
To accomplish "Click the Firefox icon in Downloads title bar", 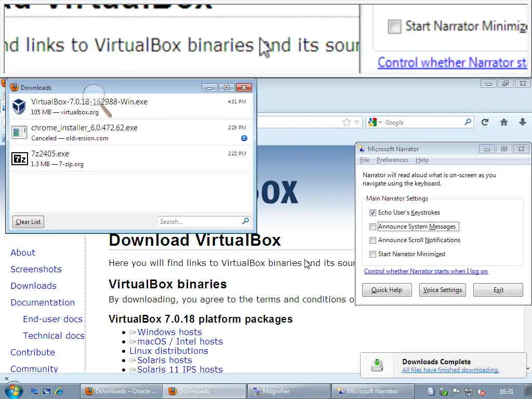I will pyautogui.click(x=14, y=87).
